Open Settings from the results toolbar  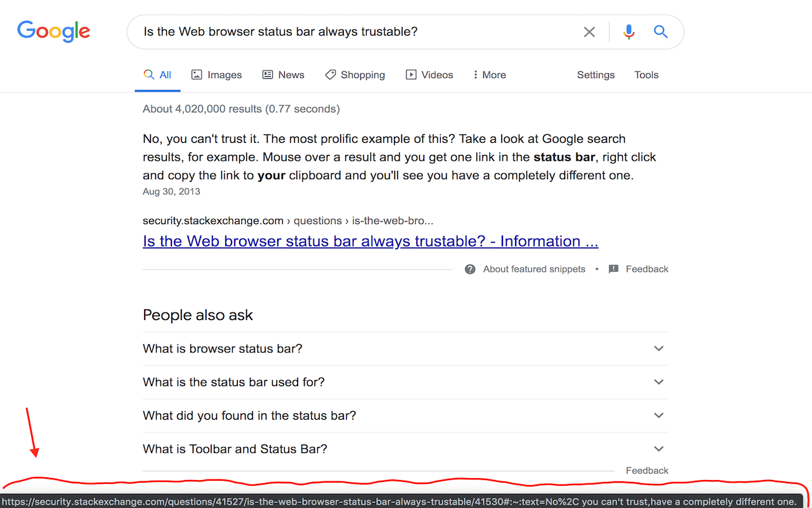tap(596, 74)
